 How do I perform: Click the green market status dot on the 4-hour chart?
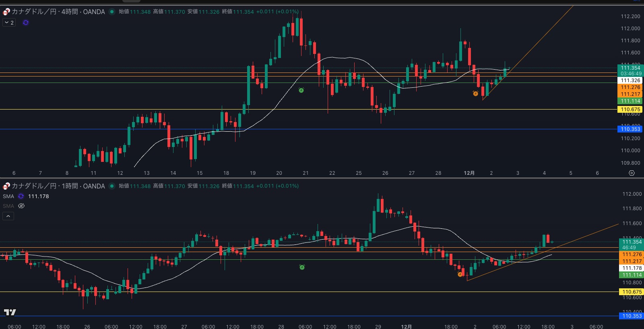(x=112, y=12)
